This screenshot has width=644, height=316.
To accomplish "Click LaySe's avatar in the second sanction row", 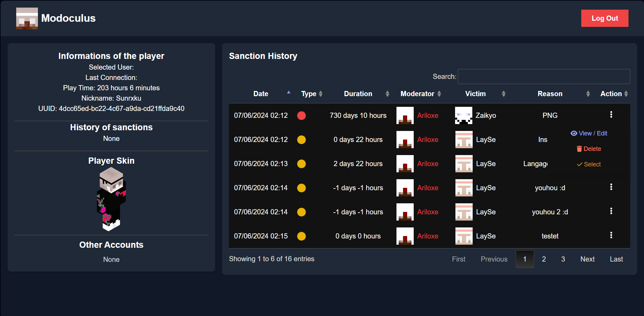I will [x=464, y=140].
